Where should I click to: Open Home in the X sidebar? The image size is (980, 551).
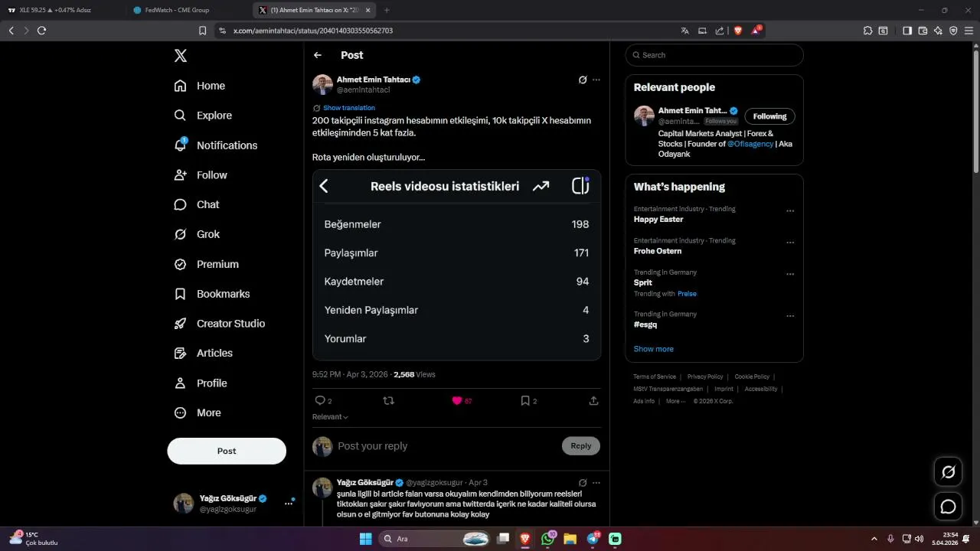[x=200, y=86]
